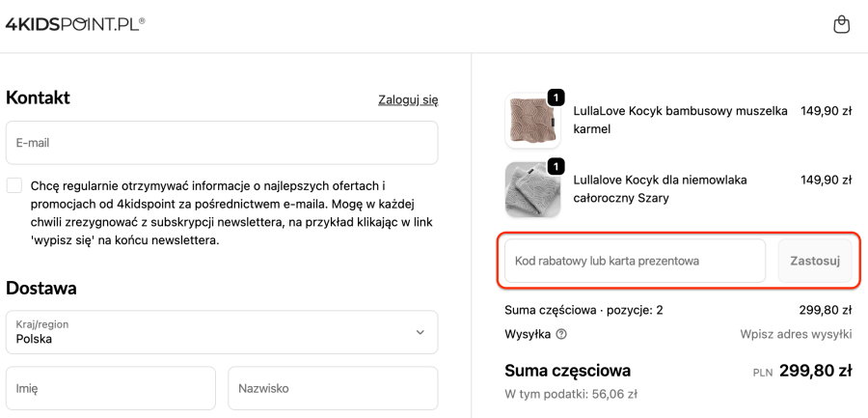Viewport: 868px width, 418px height.
Task: Select Polska value in country selector
Action: tap(35, 340)
